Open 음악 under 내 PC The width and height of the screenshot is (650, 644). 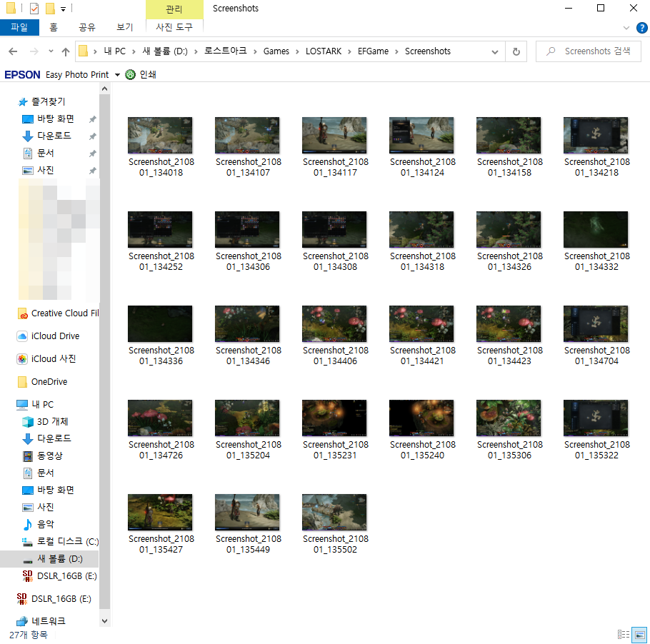pos(38,524)
